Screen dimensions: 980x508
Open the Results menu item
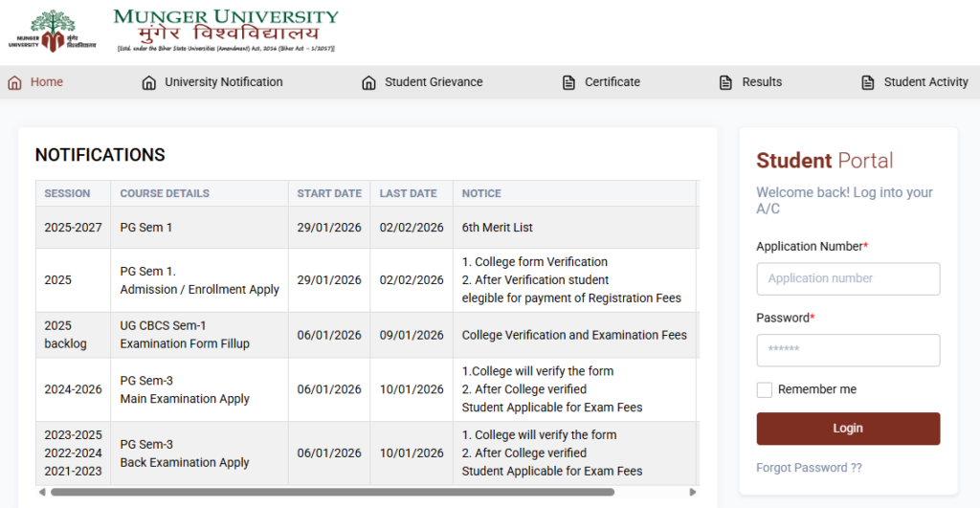coord(762,82)
